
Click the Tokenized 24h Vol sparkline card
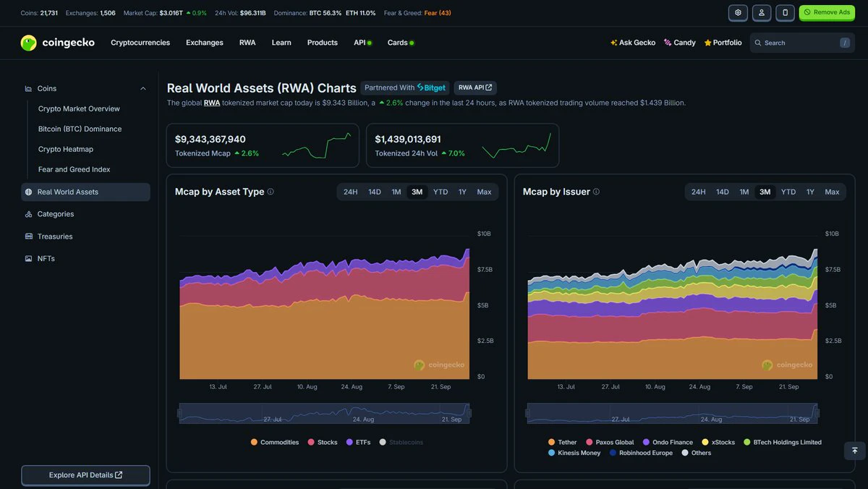463,145
